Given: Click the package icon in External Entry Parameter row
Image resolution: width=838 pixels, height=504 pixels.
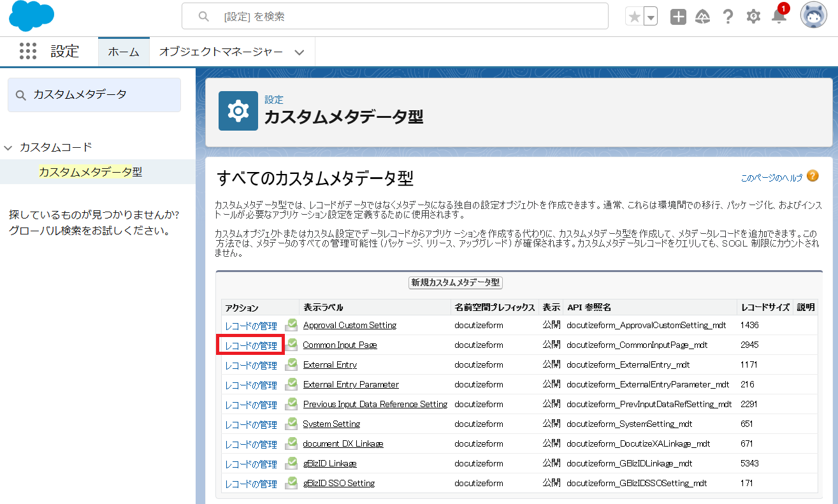Looking at the screenshot, I should (291, 384).
